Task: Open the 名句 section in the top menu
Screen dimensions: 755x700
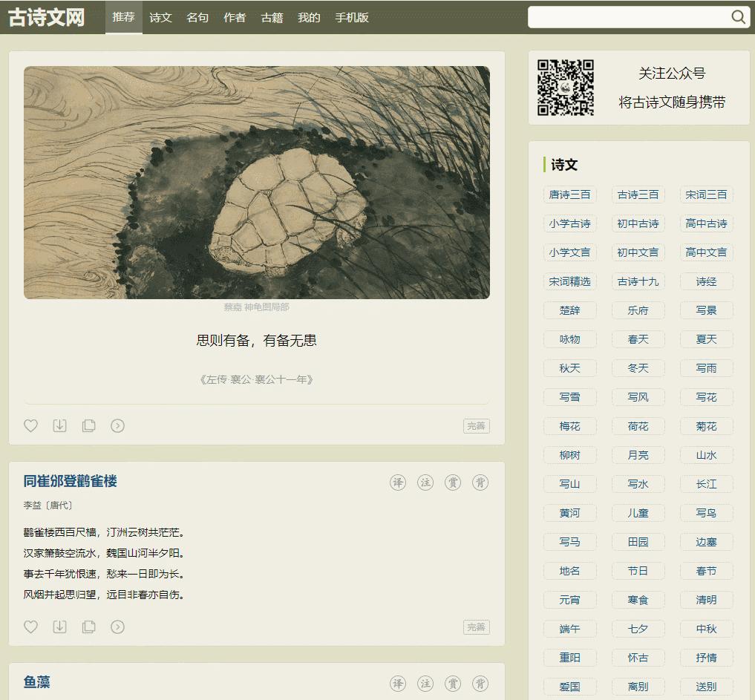Action: [197, 18]
